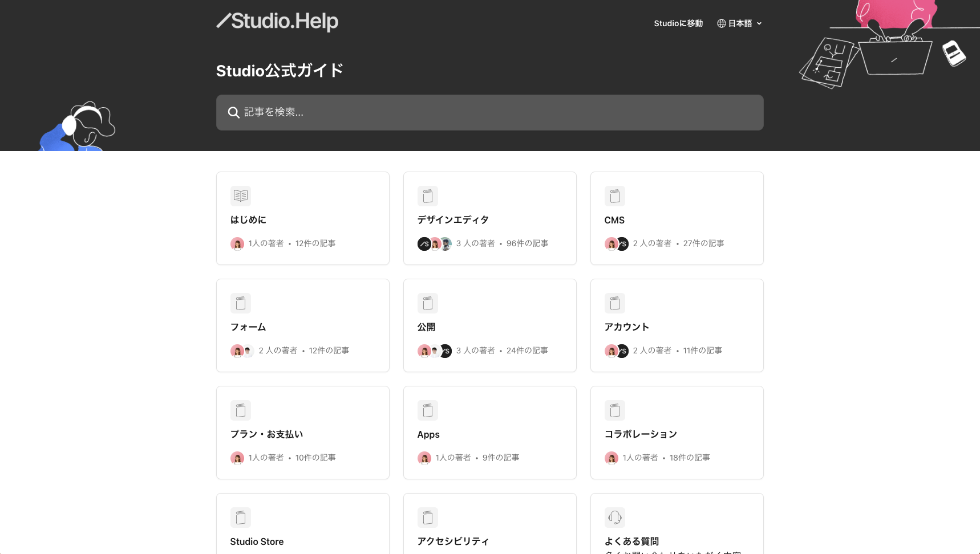This screenshot has width=980, height=554.
Task: Click the collection icon on アクセシビリティ card
Action: [x=428, y=518]
